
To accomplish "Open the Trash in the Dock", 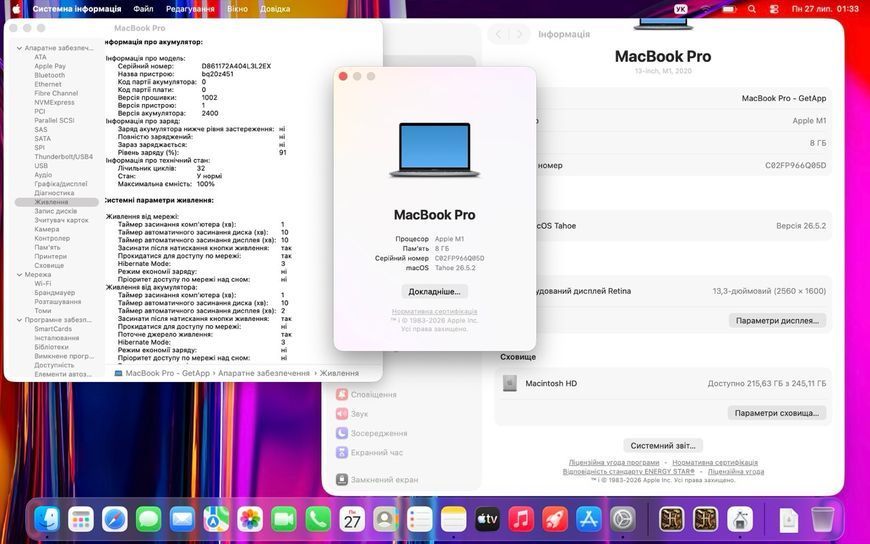I will 822,520.
